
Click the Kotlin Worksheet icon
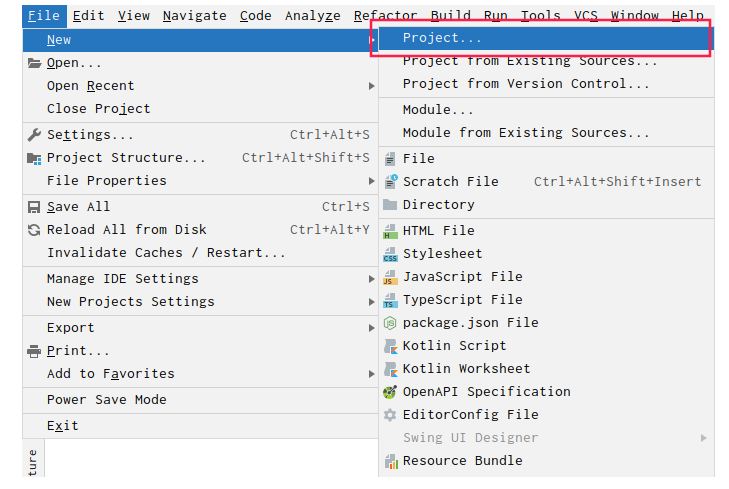click(391, 369)
